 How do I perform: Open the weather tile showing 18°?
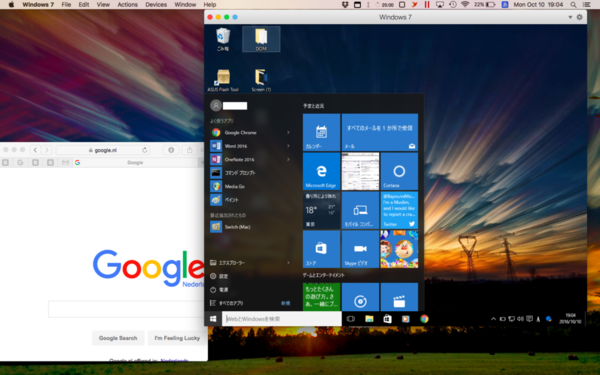click(321, 210)
